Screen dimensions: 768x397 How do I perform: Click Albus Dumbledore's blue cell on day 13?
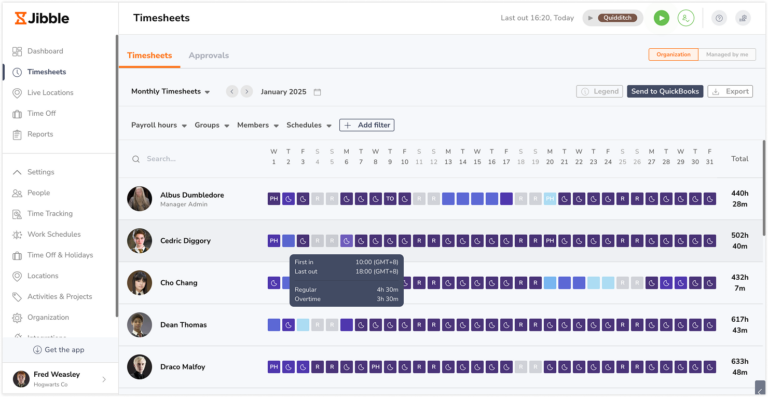click(x=448, y=199)
